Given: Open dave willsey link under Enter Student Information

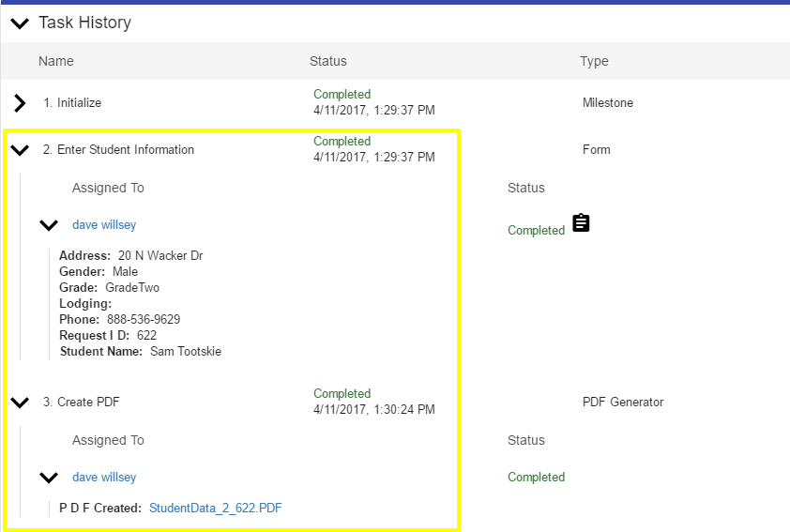Looking at the screenshot, I should 104,224.
